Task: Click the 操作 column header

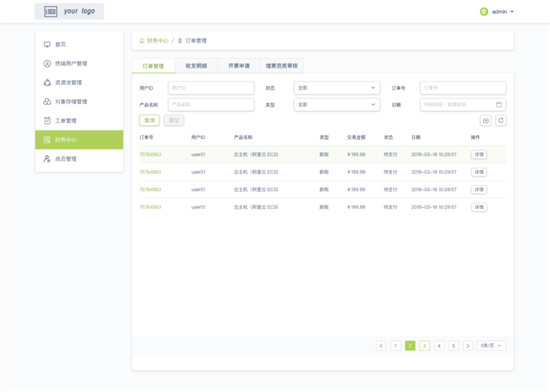Action: tap(475, 137)
